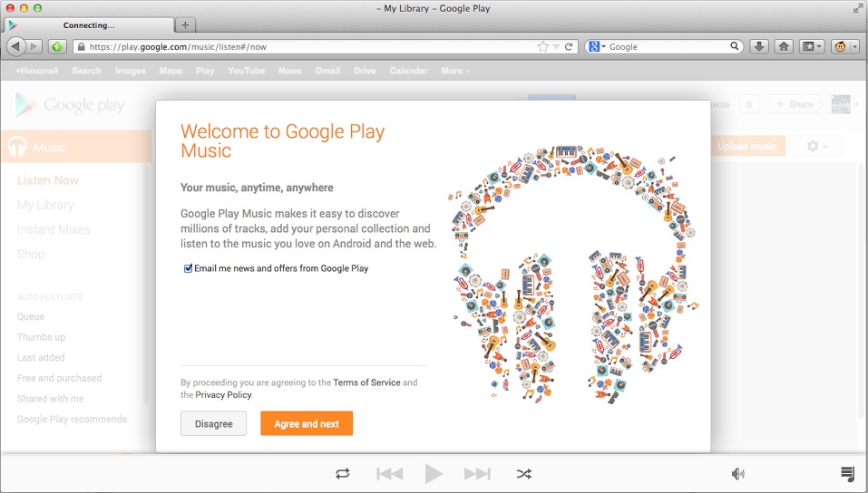Image resolution: width=868 pixels, height=493 pixels.
Task: Open the account dropdown arrow beside avatar
Action: pos(857,104)
